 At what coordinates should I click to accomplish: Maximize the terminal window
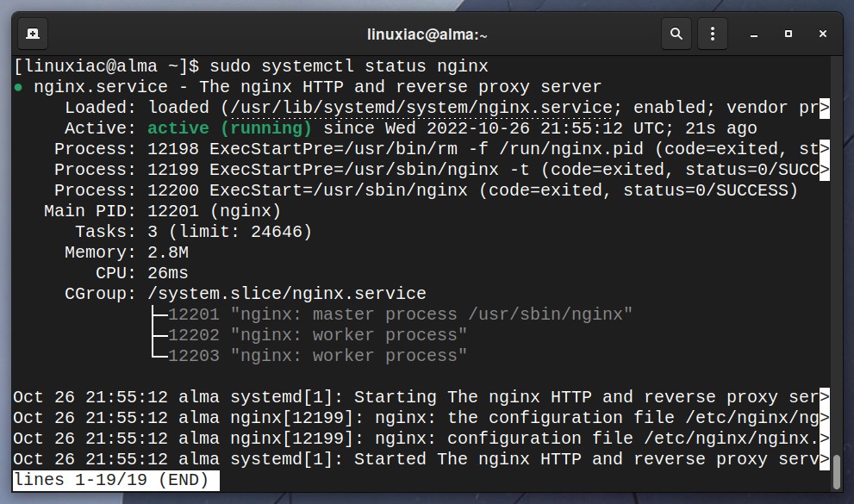(789, 34)
